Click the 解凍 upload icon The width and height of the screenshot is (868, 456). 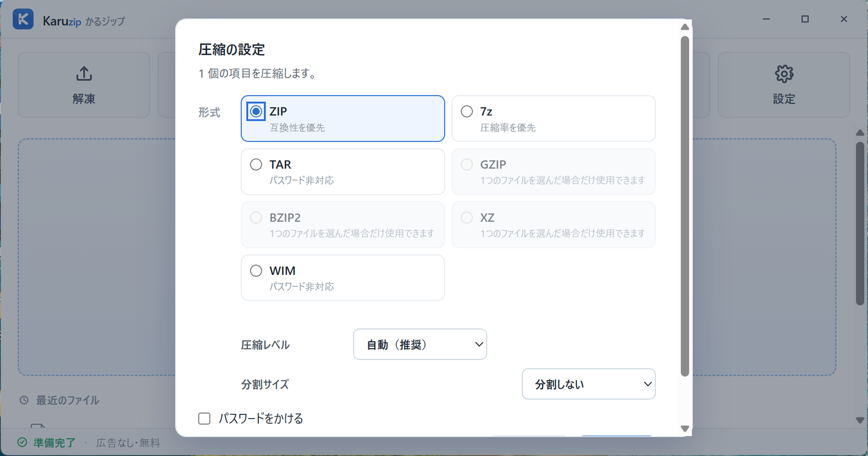pyautogui.click(x=84, y=74)
